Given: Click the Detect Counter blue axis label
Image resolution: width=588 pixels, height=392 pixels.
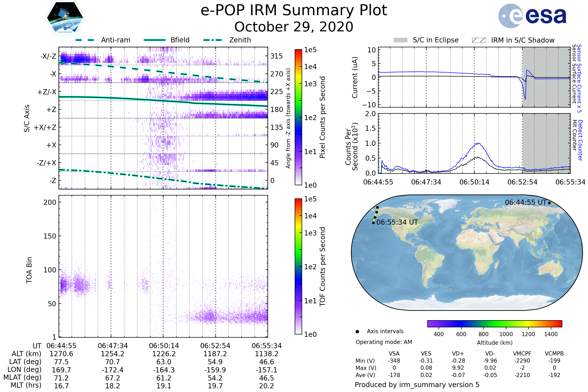Looking at the screenshot, I should [x=580, y=140].
